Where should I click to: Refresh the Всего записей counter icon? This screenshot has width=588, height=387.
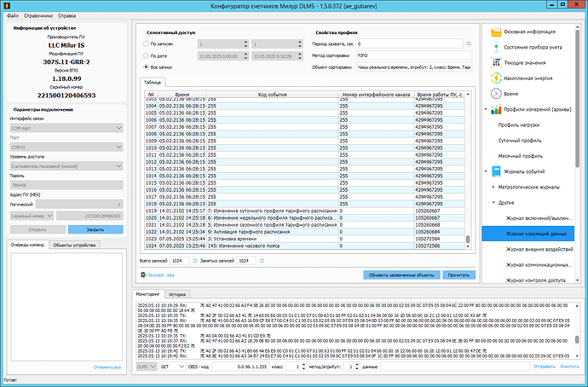(x=194, y=261)
